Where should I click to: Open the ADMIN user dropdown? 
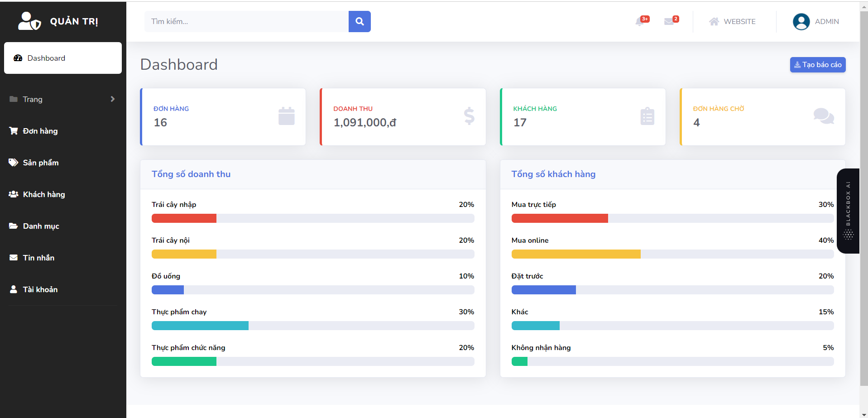point(816,22)
